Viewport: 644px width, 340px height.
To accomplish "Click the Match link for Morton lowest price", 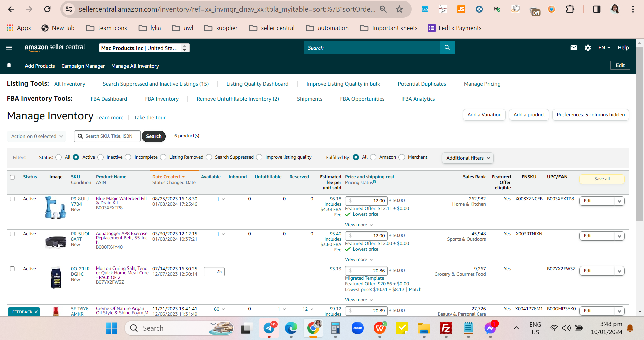I will (x=415, y=289).
